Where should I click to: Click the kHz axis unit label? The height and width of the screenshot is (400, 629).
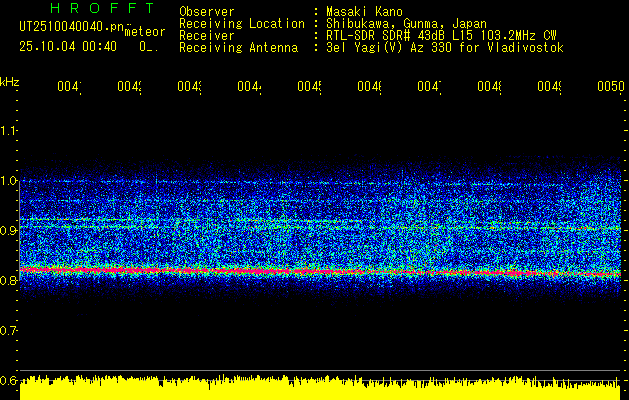pos(9,80)
